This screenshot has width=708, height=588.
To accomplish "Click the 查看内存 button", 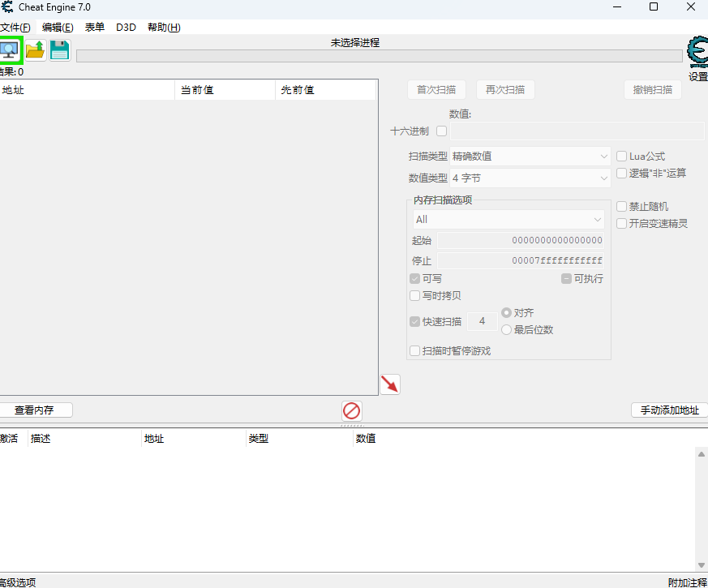I will pyautogui.click(x=35, y=410).
